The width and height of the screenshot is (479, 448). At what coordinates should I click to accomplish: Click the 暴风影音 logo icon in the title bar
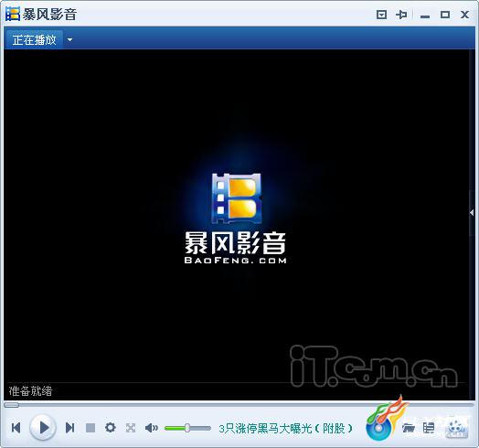click(13, 14)
